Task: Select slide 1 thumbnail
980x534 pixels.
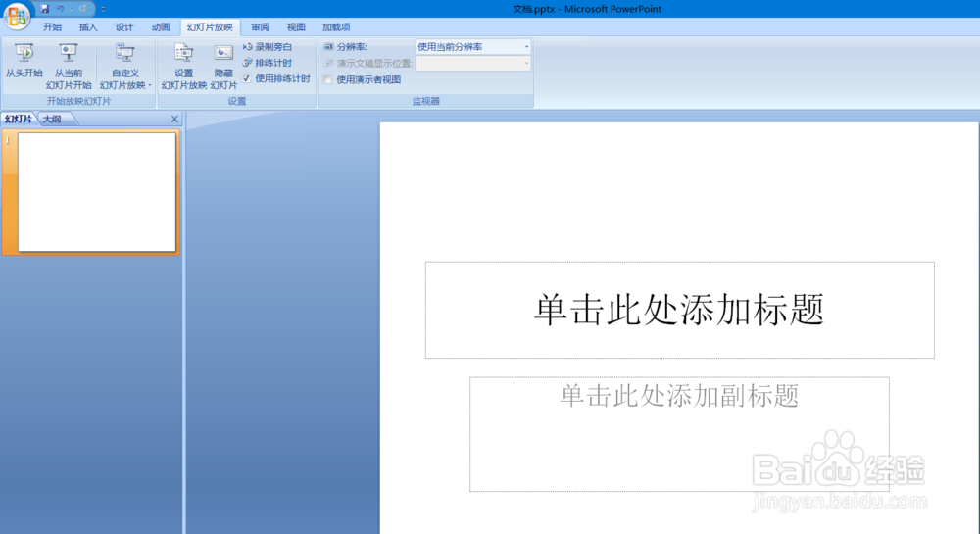Action: (97, 192)
